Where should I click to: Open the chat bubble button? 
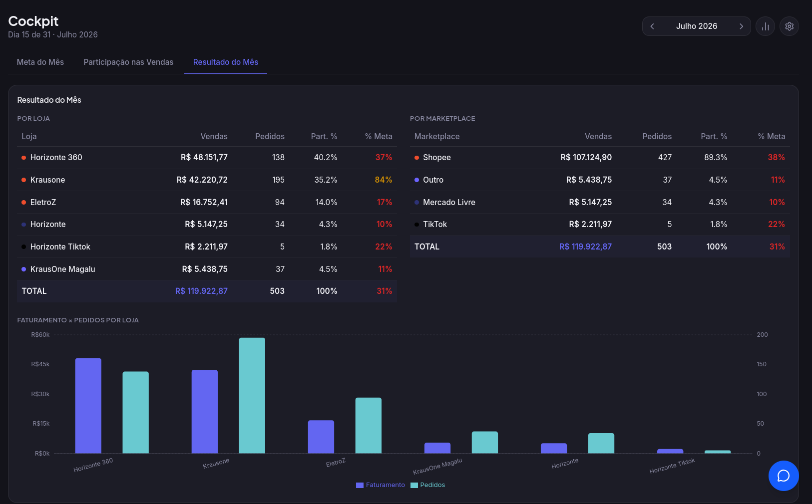point(784,476)
